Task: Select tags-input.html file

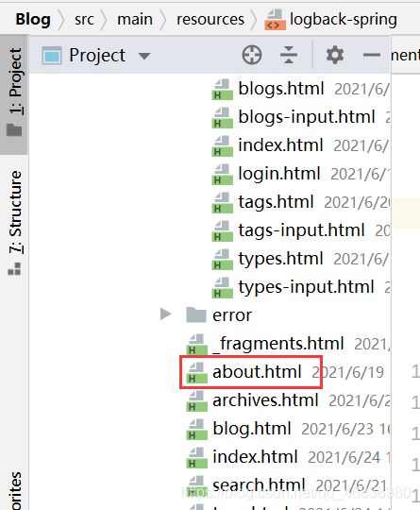Action: click(301, 229)
